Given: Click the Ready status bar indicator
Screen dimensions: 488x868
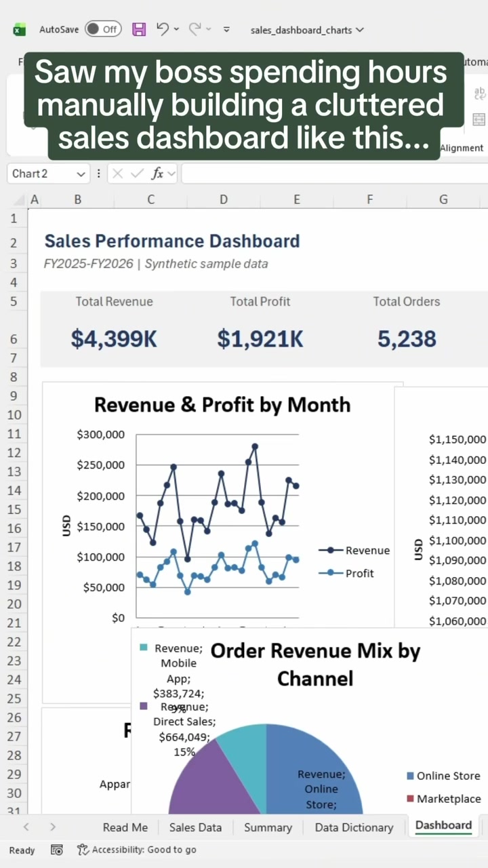Looking at the screenshot, I should pyautogui.click(x=22, y=850).
